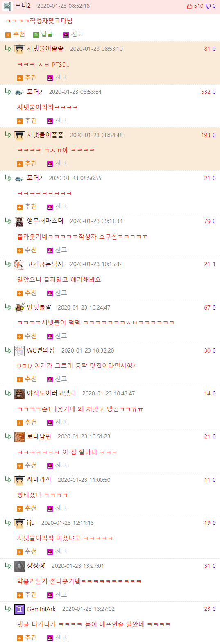Open WC편의점 username link
Screen dimensions: 220x644
click(x=41, y=350)
